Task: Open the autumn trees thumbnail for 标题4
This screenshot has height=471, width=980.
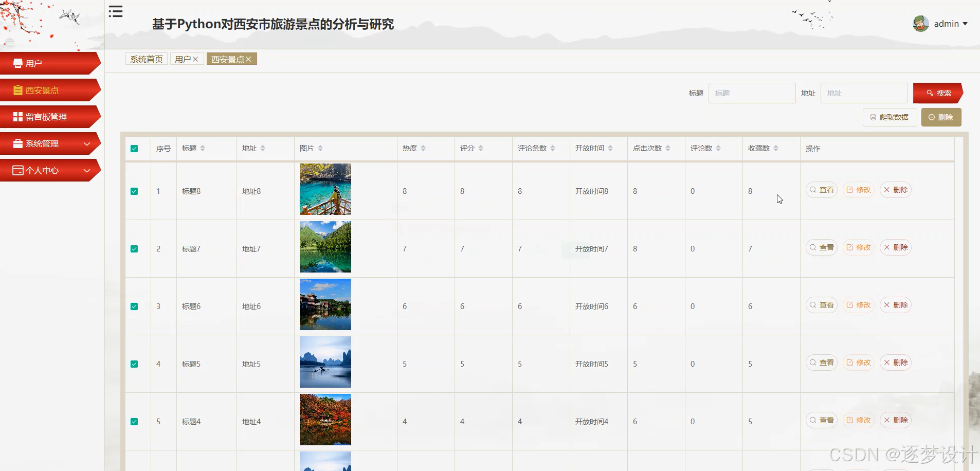Action: tap(325, 420)
